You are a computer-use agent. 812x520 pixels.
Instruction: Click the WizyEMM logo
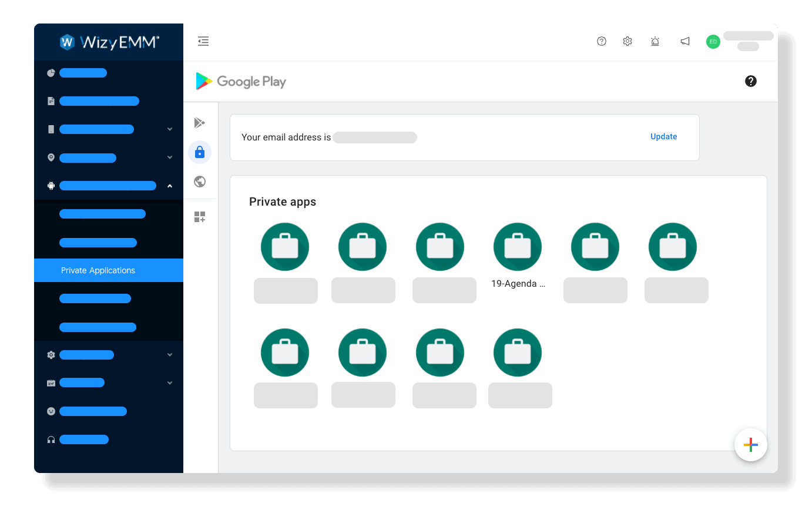coord(109,42)
